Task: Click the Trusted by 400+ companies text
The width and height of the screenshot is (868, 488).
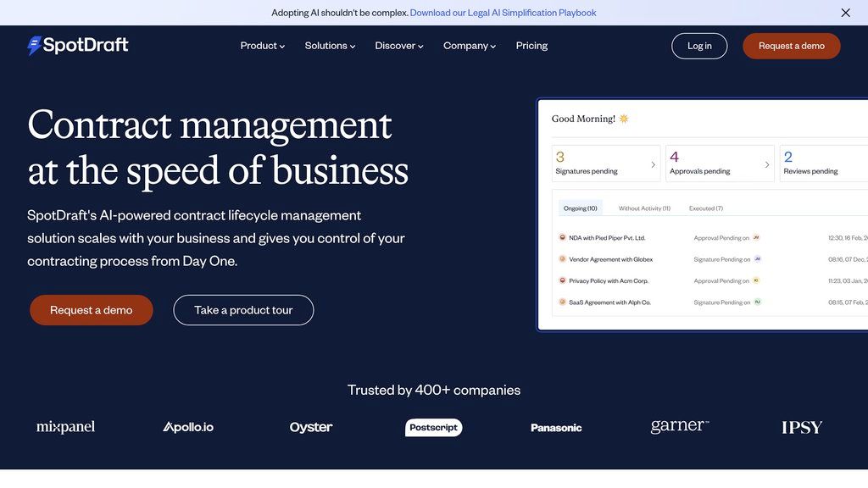Action: (x=433, y=390)
